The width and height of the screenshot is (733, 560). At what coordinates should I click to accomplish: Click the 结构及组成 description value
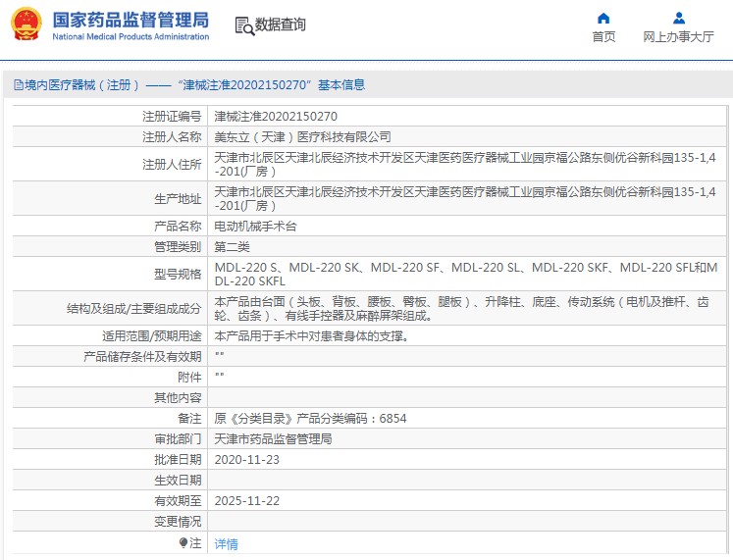pos(461,309)
